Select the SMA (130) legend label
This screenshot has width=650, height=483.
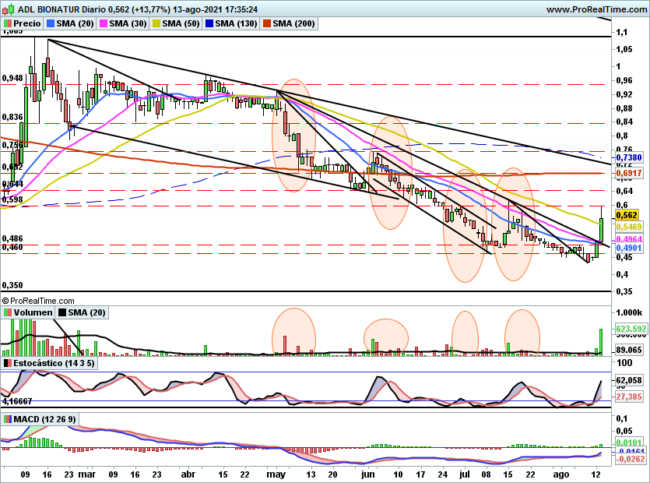pyautogui.click(x=236, y=24)
